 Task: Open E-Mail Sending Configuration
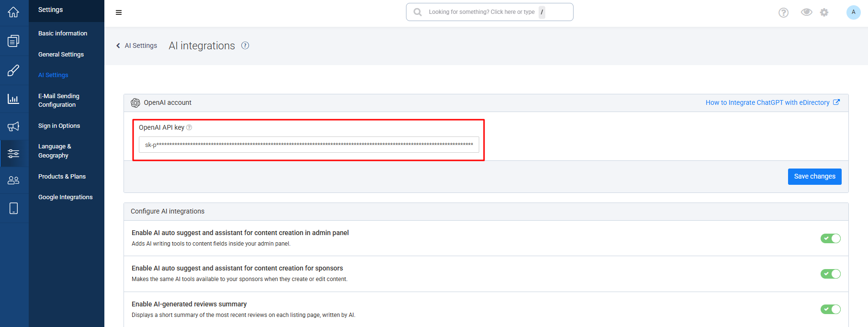(x=59, y=101)
